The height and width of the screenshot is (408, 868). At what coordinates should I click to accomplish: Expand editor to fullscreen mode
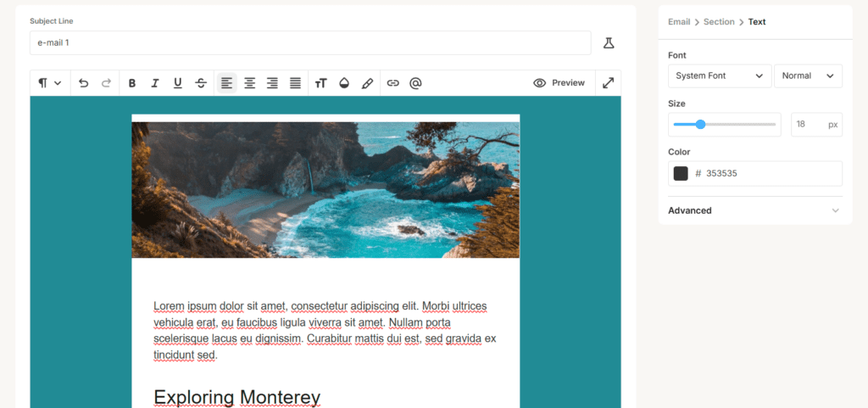609,83
